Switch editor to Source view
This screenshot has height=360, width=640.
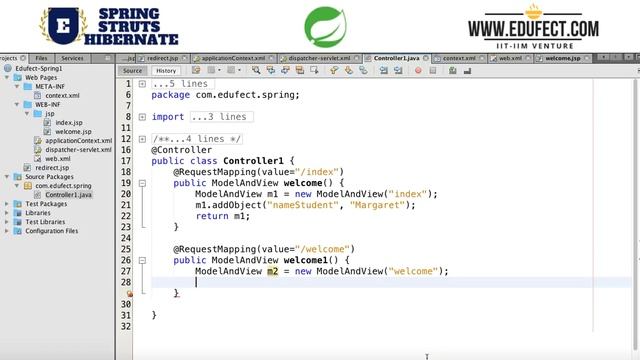pyautogui.click(x=133, y=71)
